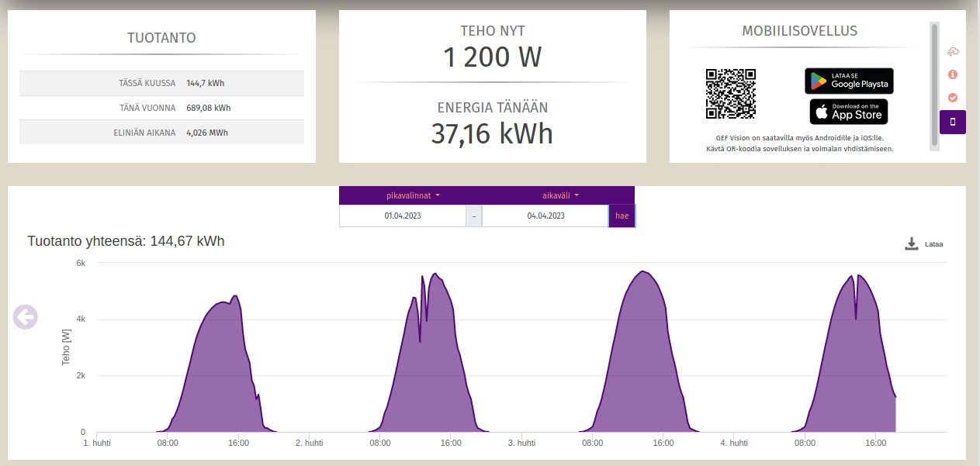This screenshot has width=980, height=466.
Task: Open the weather wind-cloud icon panel
Action: point(953,51)
